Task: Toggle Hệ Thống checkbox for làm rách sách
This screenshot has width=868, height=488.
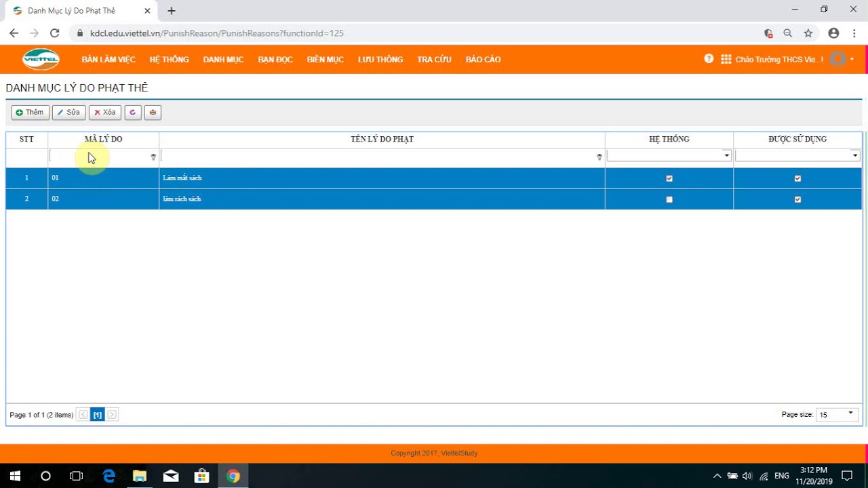Action: 669,199
